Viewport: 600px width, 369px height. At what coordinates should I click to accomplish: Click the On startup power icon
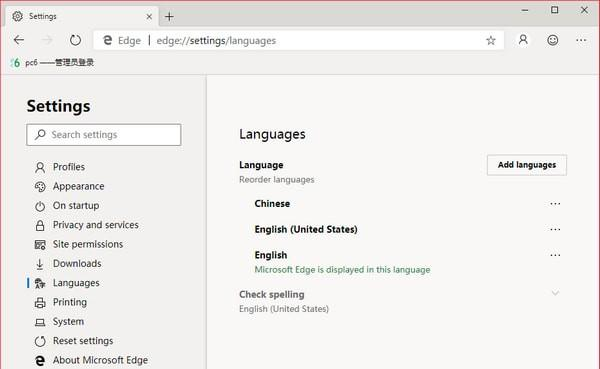(40, 206)
